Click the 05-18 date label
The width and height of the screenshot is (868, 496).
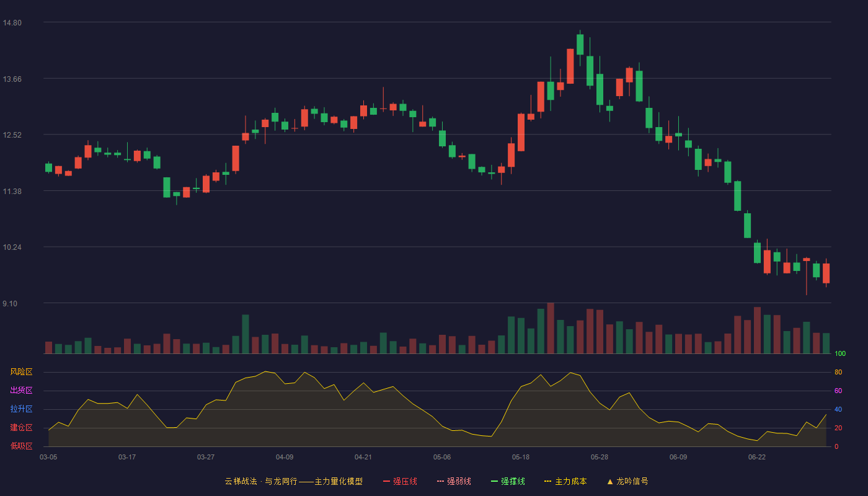(521, 457)
